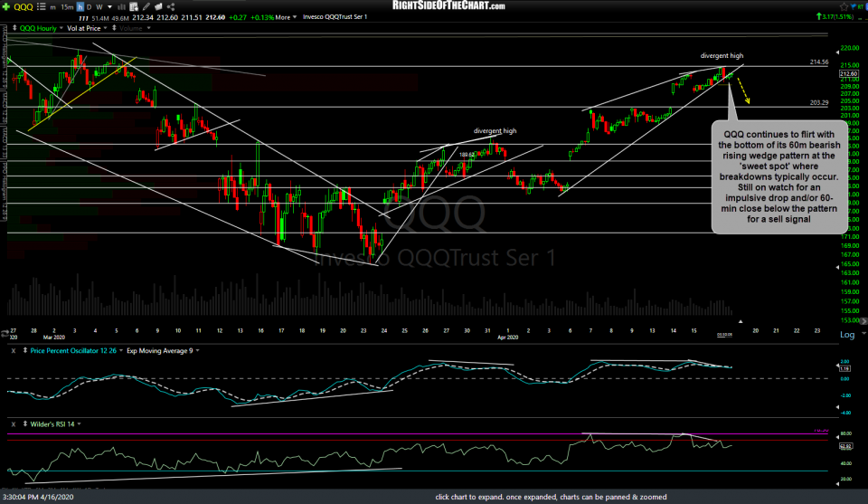The width and height of the screenshot is (868, 504).
Task: Select the hourly 'h' timeframe button
Action: (x=80, y=7)
